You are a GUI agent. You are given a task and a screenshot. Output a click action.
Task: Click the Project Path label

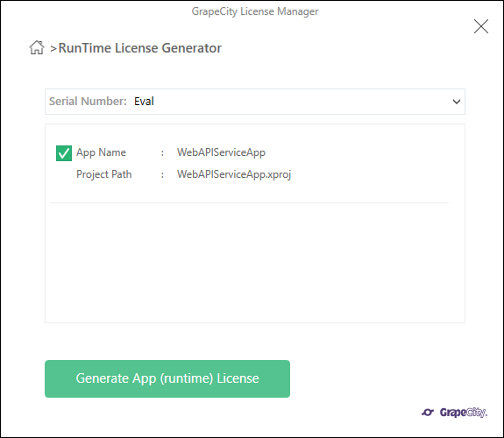[103, 174]
